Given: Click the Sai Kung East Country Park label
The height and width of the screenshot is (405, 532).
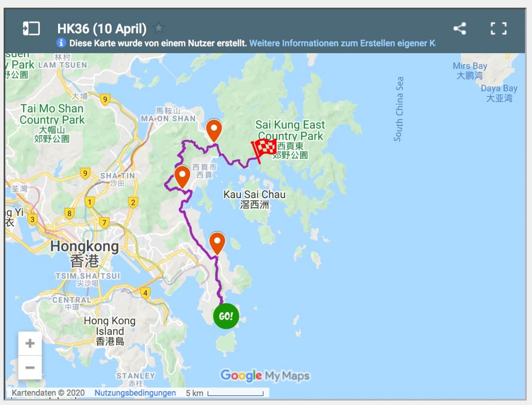Looking at the screenshot, I should click(290, 130).
